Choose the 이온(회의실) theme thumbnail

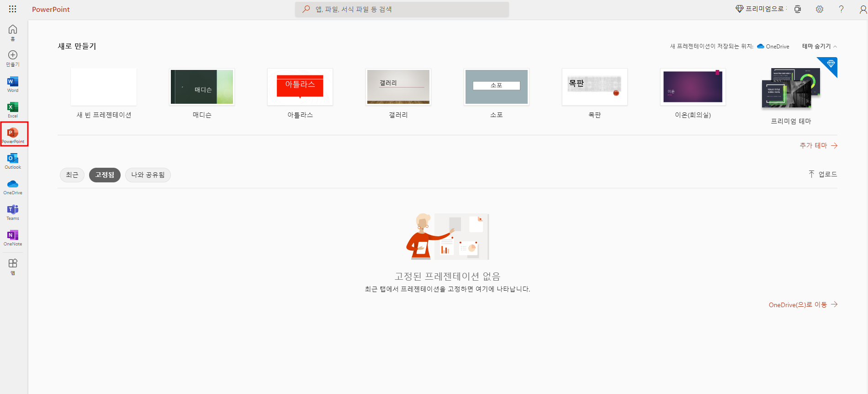693,87
